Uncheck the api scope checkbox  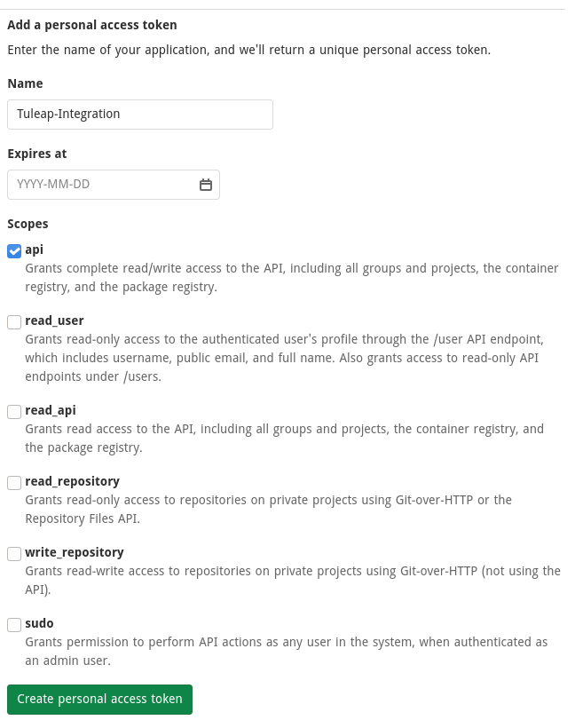pos(13,251)
